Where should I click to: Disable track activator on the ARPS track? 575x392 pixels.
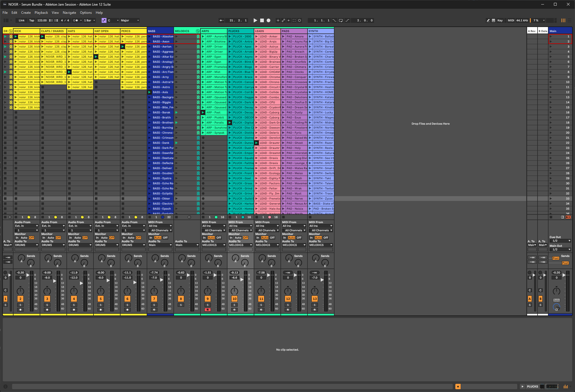208,299
